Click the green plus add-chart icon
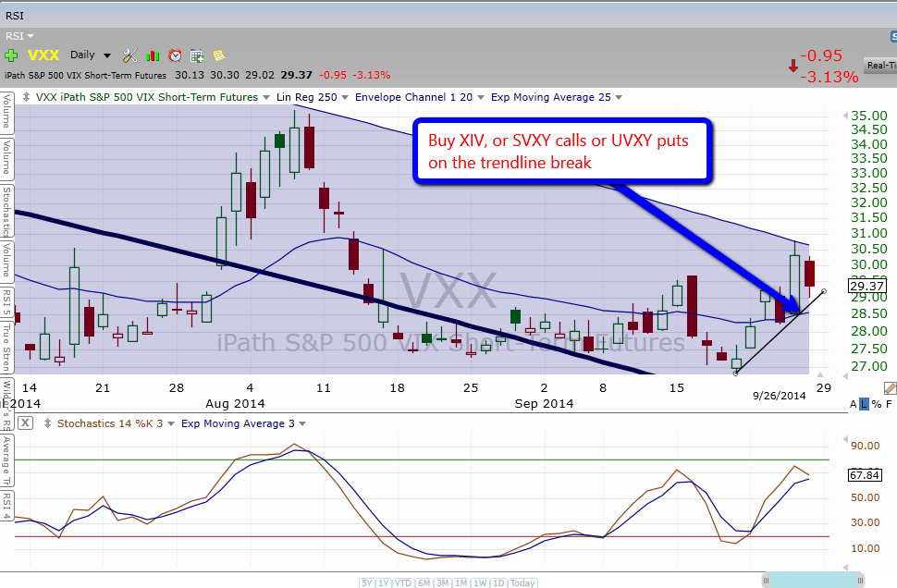897x588 pixels. 11,55
